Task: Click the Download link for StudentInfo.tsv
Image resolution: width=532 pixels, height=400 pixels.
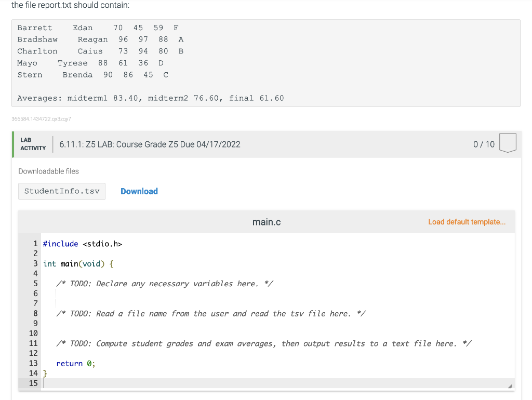Action: (139, 191)
